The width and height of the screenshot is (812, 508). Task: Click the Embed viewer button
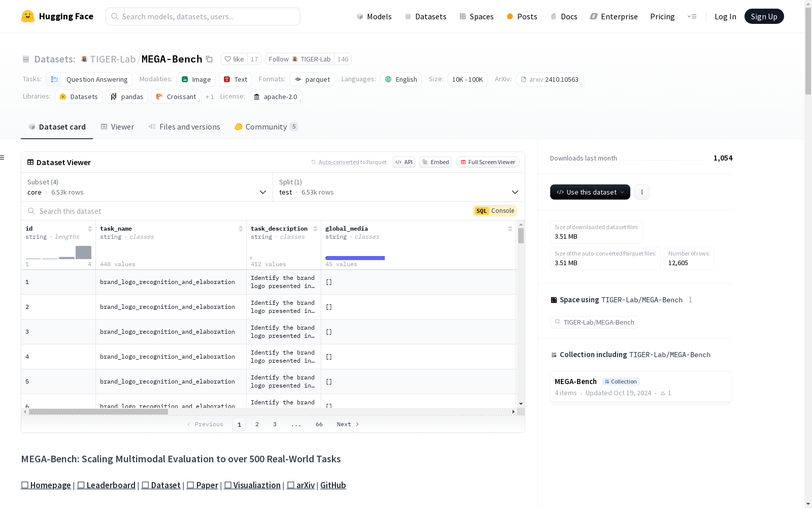click(435, 162)
